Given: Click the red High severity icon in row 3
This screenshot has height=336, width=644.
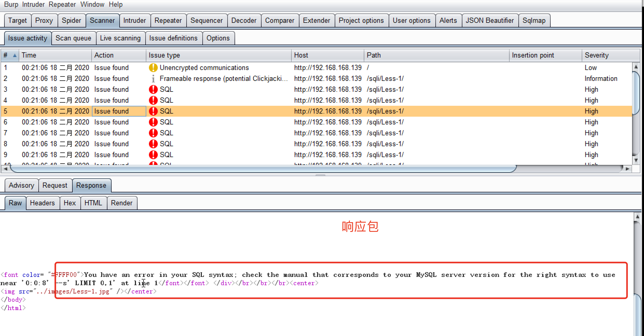Looking at the screenshot, I should tap(153, 89).
